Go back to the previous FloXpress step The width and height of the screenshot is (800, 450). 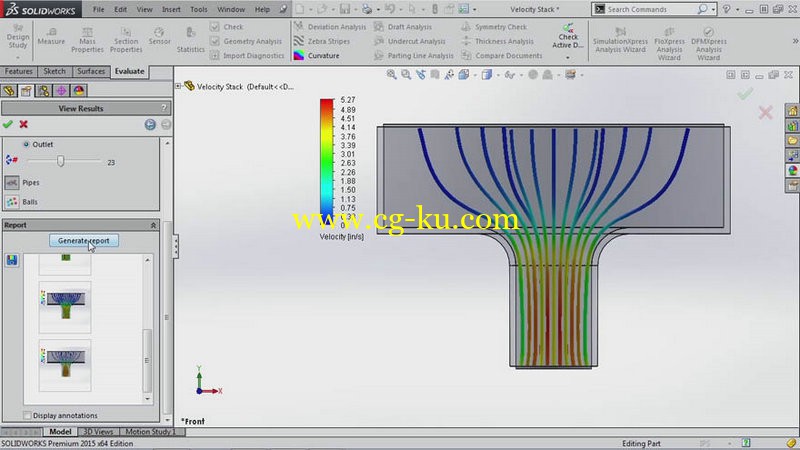tap(150, 124)
